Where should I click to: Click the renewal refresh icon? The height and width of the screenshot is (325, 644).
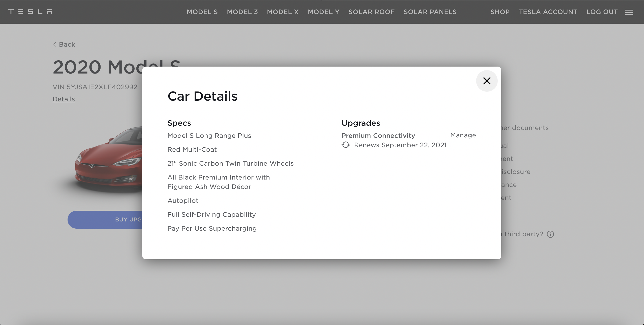click(346, 145)
